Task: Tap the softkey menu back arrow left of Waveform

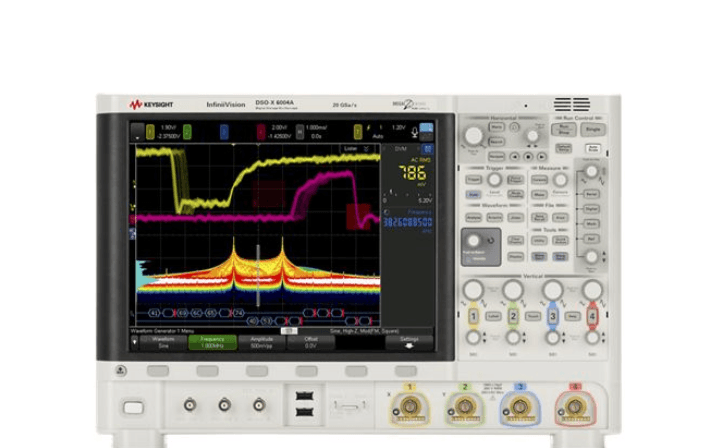Action: [x=134, y=342]
